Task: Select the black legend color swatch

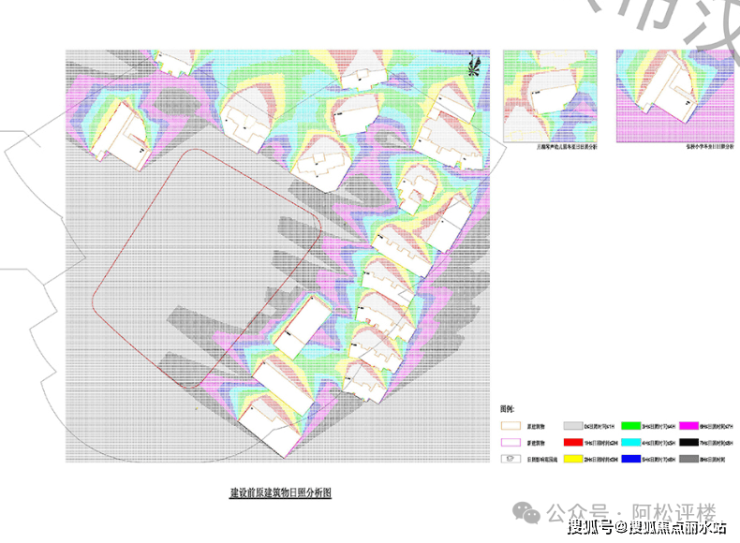Action: coord(689,441)
